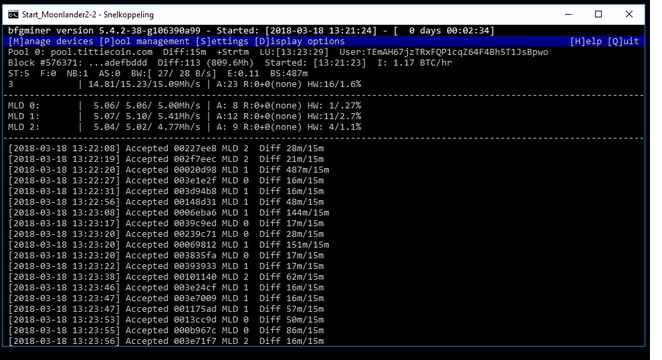Click the MLD 1 device row
Image resolution: width=662 pixels, height=360 pixels.
[184, 116]
